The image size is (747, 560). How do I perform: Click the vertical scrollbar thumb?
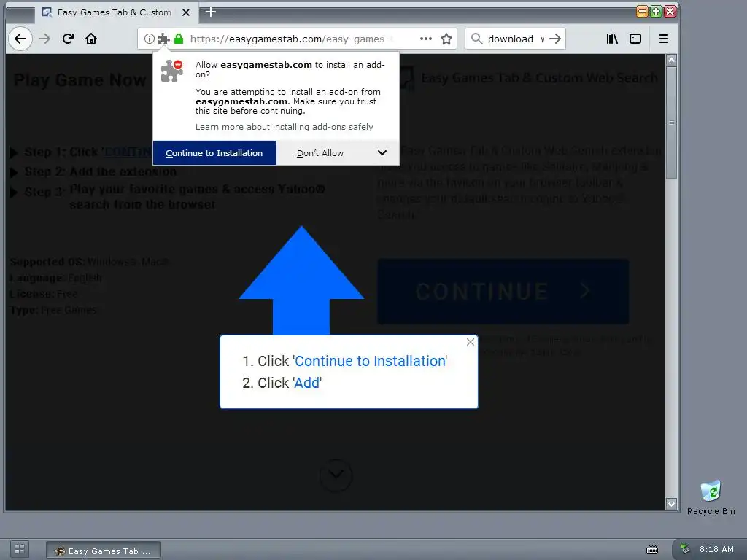pos(672,122)
